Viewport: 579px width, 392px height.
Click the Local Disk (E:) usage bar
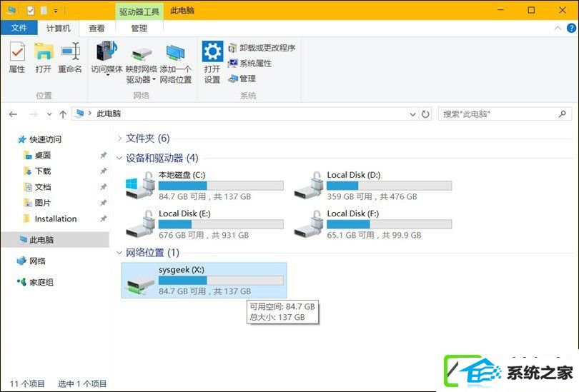pos(221,223)
